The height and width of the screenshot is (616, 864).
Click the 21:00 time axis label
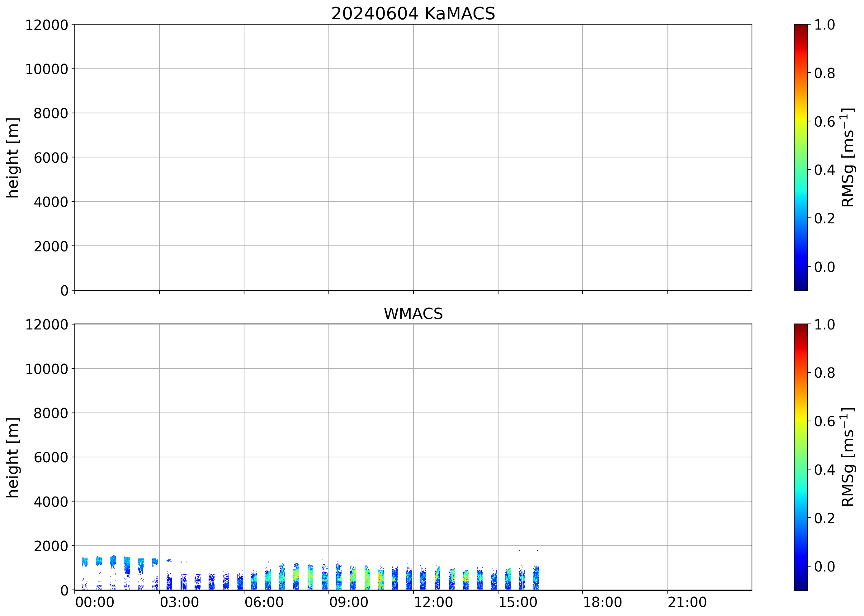point(687,602)
